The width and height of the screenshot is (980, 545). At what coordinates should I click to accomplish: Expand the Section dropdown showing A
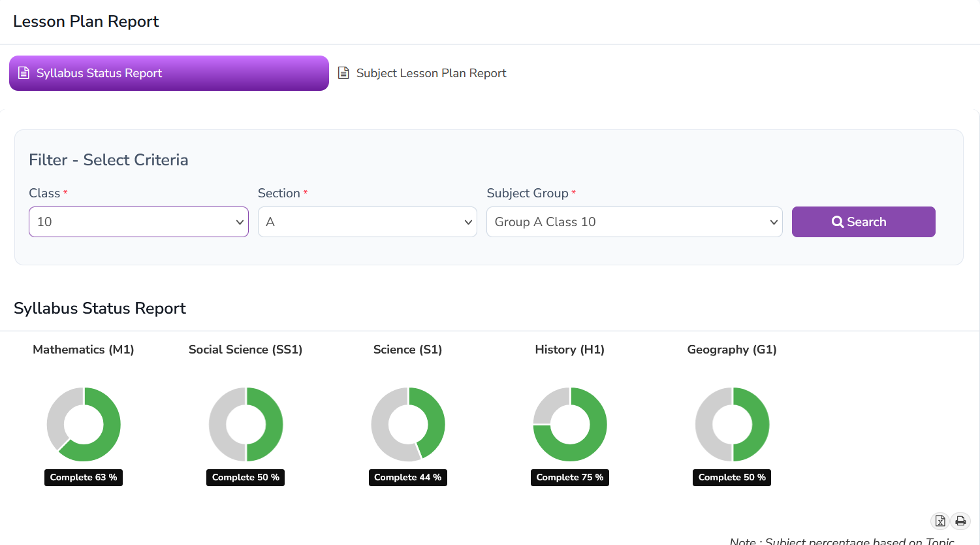[367, 222]
